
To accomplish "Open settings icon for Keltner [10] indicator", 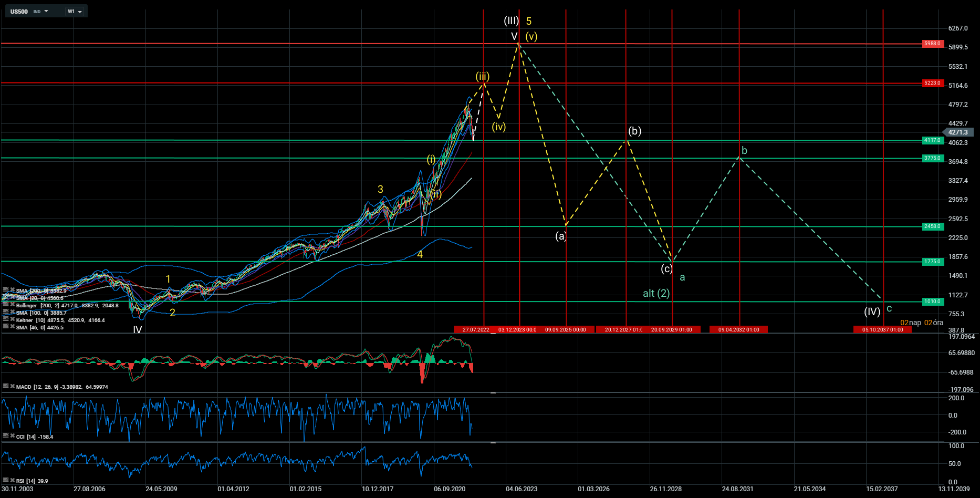I will point(6,319).
